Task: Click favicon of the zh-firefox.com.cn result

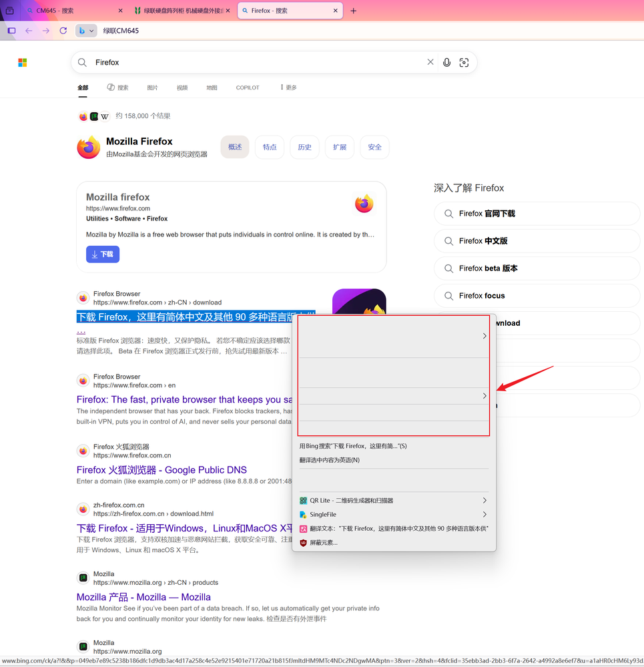Action: (83, 509)
